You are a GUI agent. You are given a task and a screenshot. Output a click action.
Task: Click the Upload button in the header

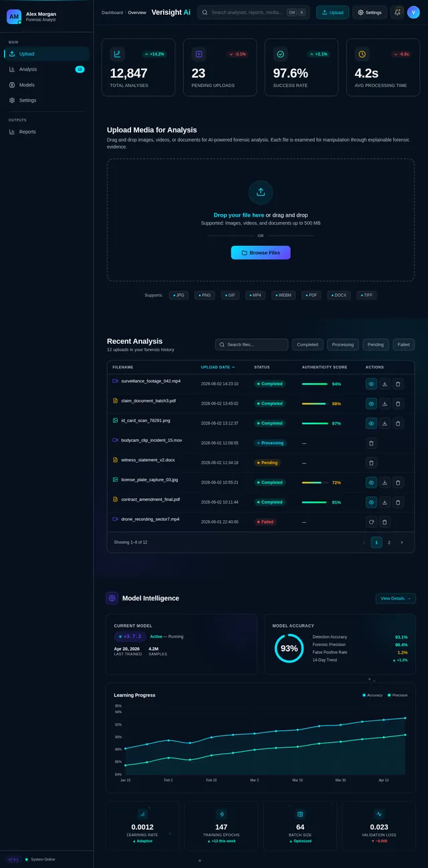coord(333,12)
